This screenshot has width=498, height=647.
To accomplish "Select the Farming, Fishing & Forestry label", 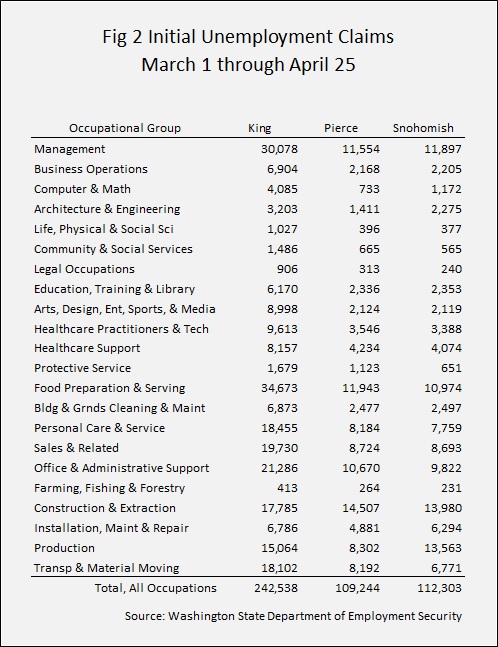I will [x=109, y=488].
